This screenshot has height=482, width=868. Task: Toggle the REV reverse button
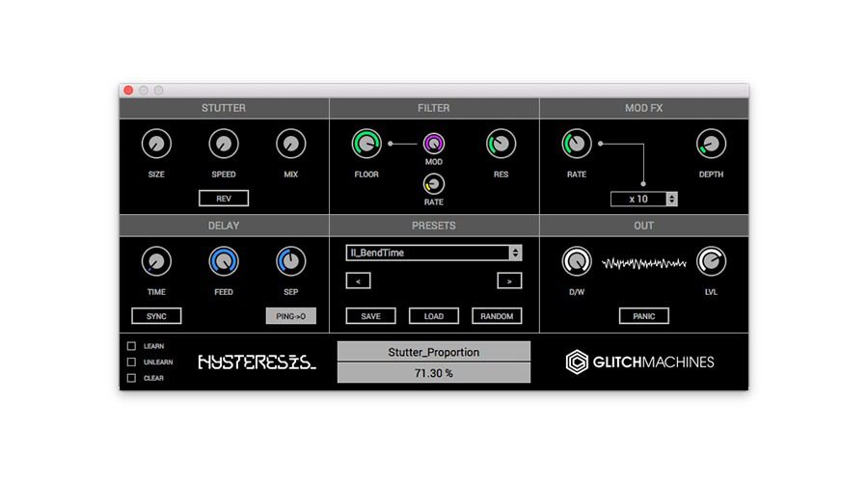coord(224,199)
